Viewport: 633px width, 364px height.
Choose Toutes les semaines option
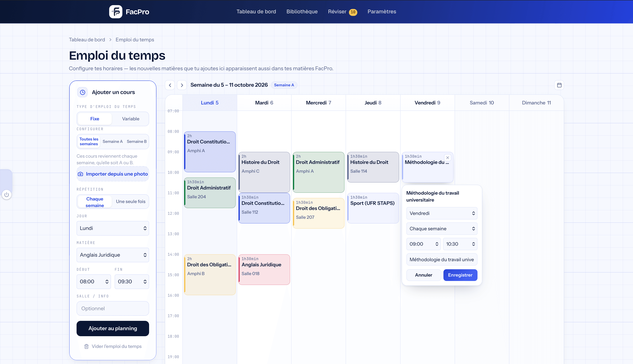click(x=89, y=142)
